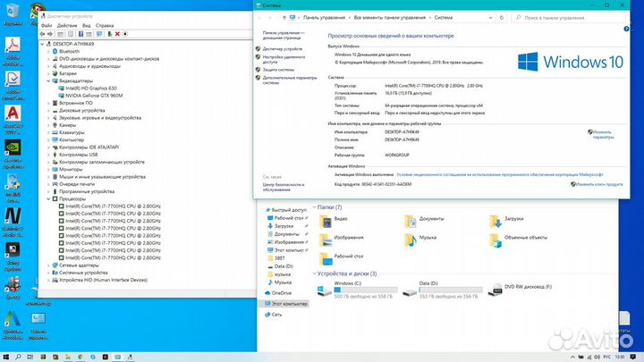644x362 pixels.
Task: Select NVIDIA GeForce GTX 960M device
Action: 94,96
